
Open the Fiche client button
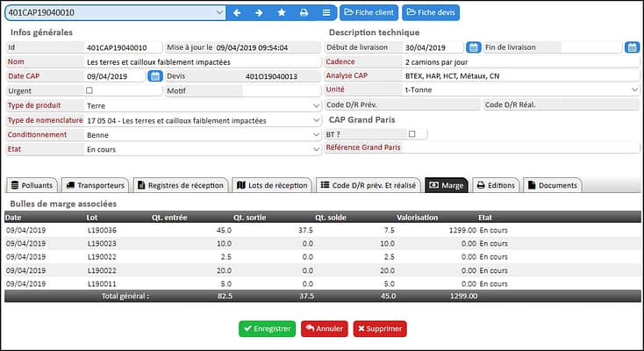369,13
